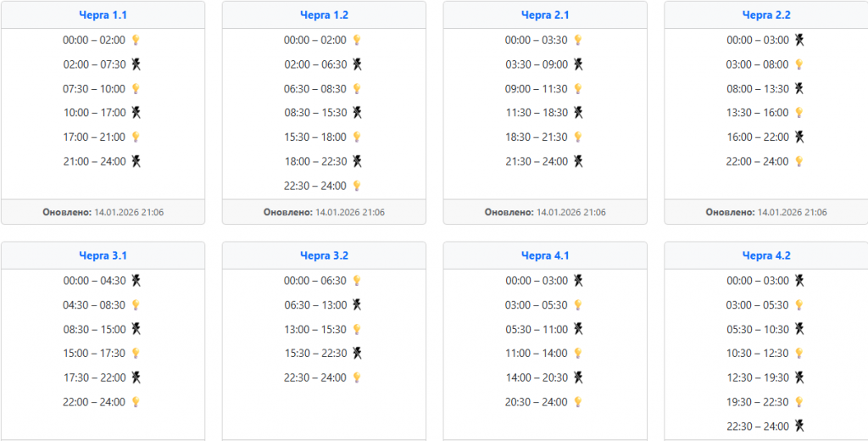Open the Черга 4.2 header link
Viewport: 868px width, 441px height.
pos(766,255)
